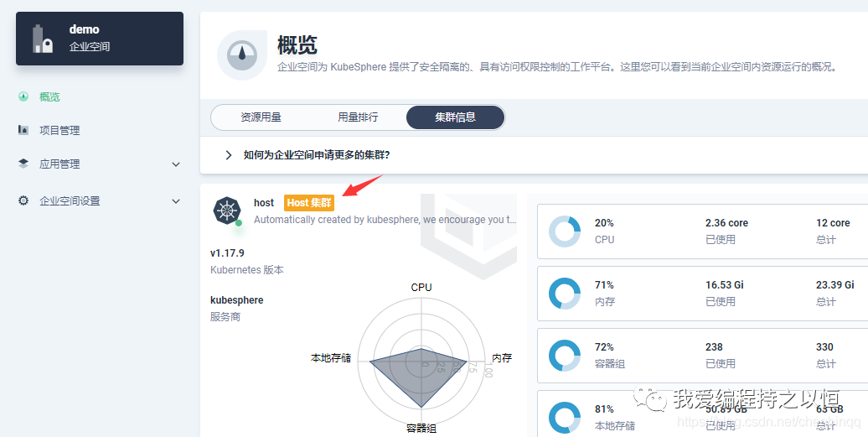Viewport: 868px width, 437px height.
Task: Click the cluster description text
Action: 386,220
